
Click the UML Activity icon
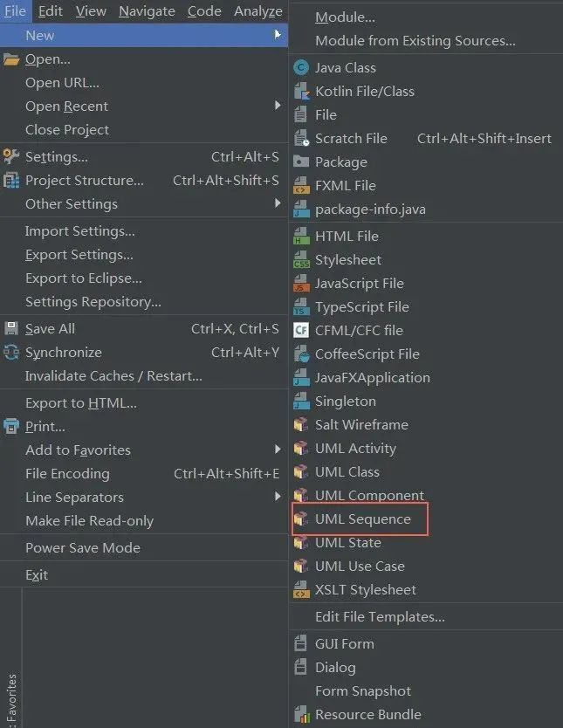[301, 448]
